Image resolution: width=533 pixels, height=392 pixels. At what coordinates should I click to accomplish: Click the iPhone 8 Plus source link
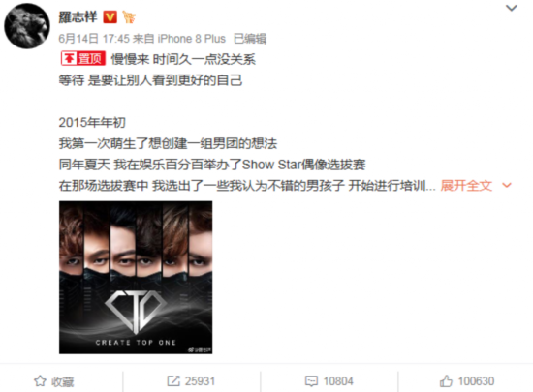191,39
